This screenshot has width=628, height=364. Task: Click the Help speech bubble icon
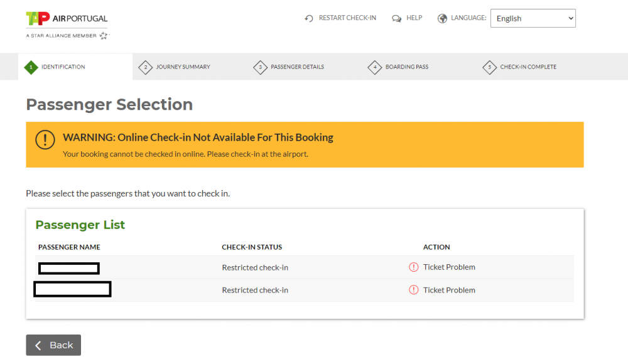396,18
